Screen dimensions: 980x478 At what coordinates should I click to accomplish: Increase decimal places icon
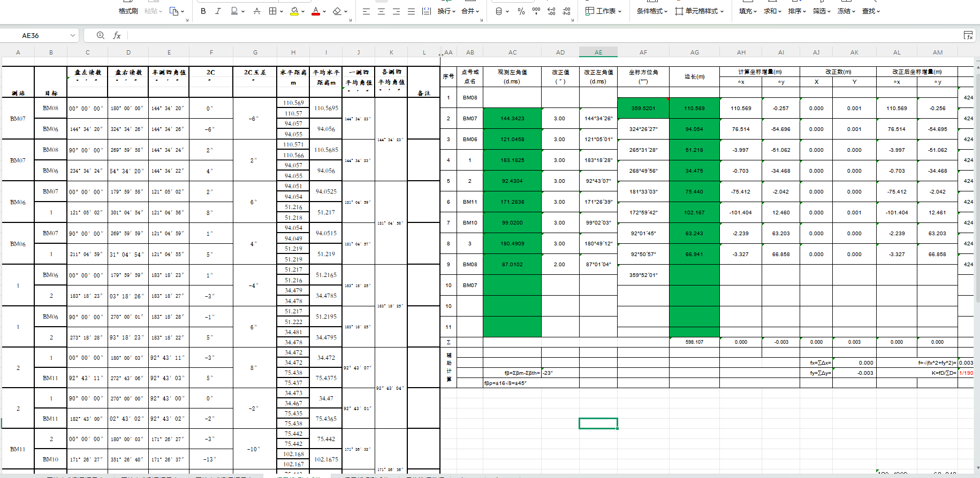(551, 11)
